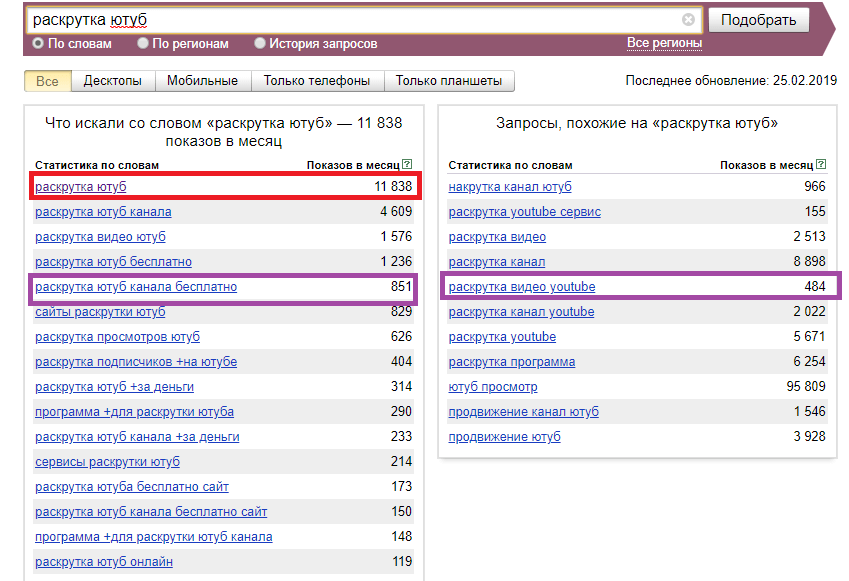Viewport: 849px width, 581px height.
Task: Select the Все devices tab
Action: 47,81
